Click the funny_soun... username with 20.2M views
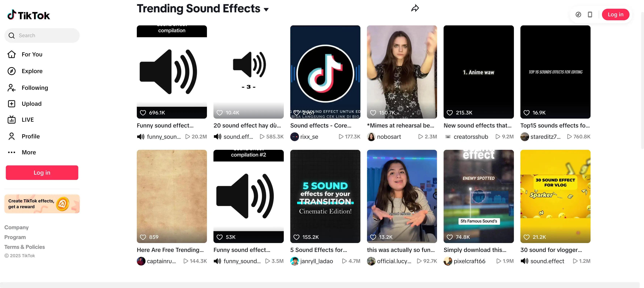This screenshot has width=644, height=288. [164, 137]
